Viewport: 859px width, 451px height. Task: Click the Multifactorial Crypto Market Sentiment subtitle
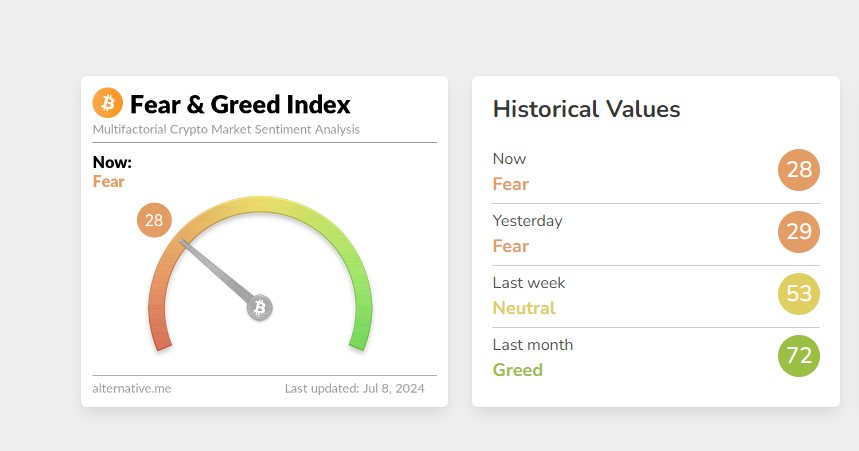226,129
